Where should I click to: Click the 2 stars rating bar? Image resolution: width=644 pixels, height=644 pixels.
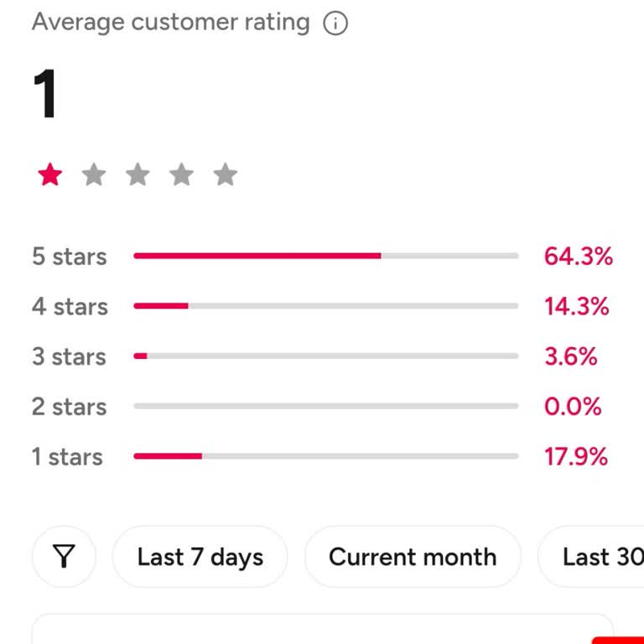coord(325,407)
